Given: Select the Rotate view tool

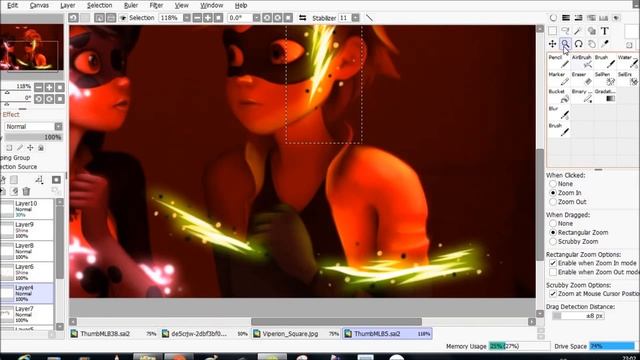Looking at the screenshot, I should (x=578, y=44).
